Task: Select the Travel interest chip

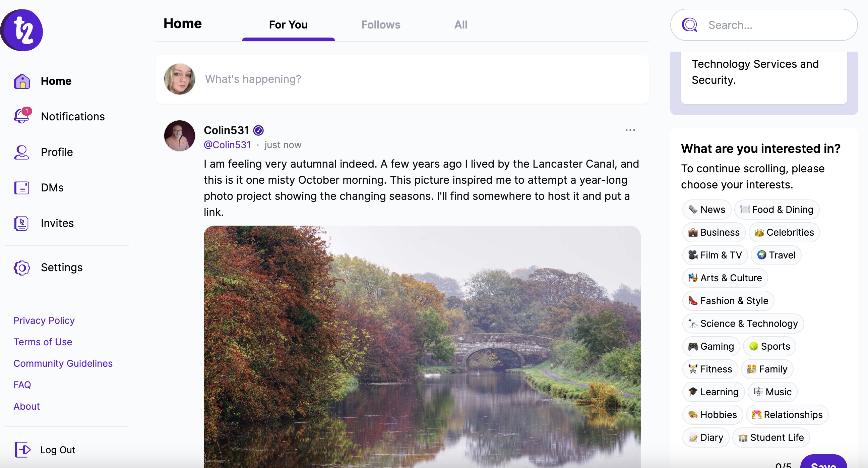Action: tap(776, 255)
